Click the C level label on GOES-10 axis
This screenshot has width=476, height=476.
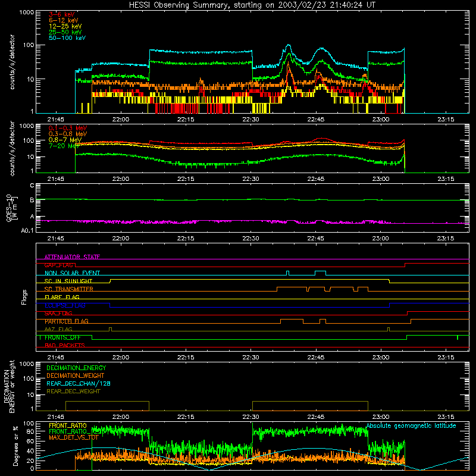[32, 186]
